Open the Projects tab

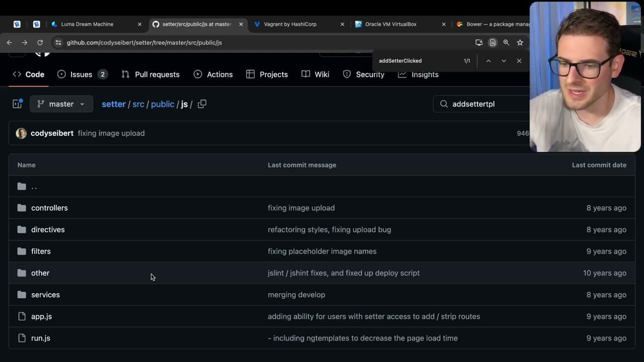(x=267, y=74)
